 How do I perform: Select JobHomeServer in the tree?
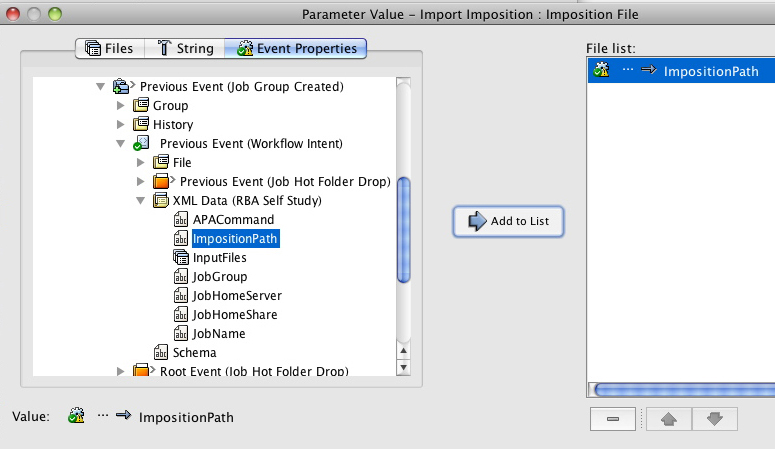(x=237, y=295)
